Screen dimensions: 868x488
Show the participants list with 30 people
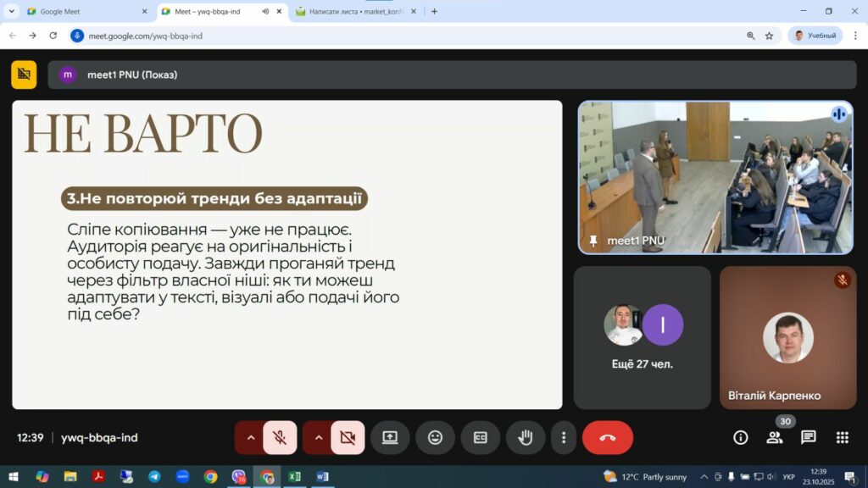pyautogui.click(x=774, y=437)
